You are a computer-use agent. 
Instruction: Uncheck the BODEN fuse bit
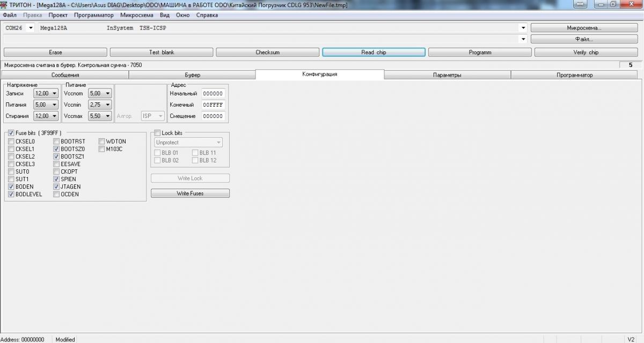(x=11, y=187)
